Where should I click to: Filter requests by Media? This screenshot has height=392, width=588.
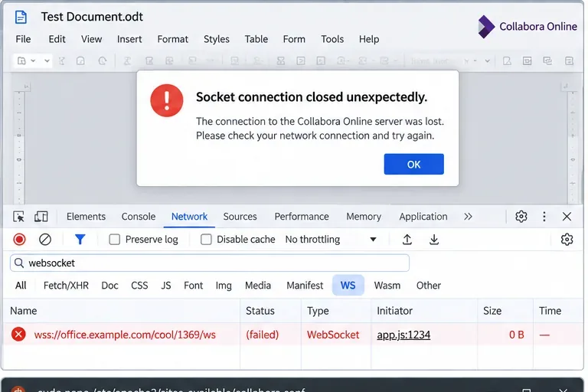pyautogui.click(x=258, y=286)
